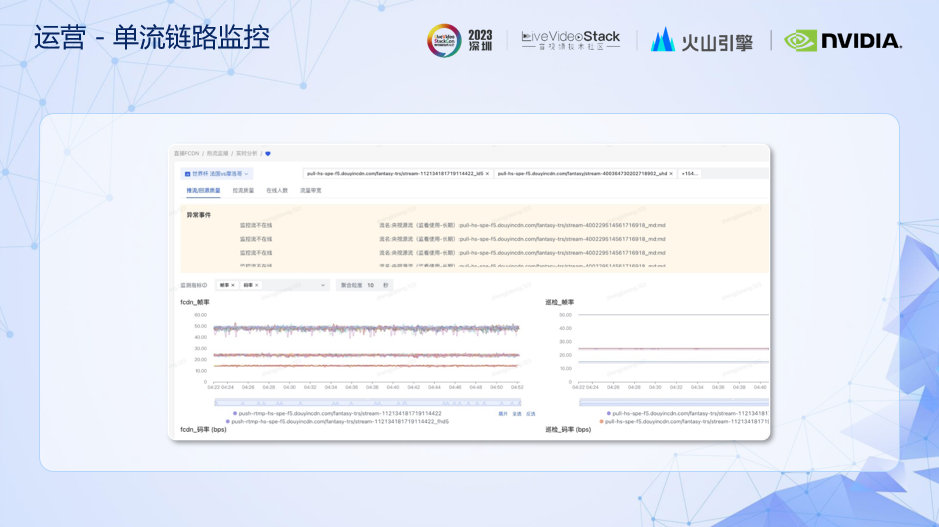This screenshot has width=939, height=527.
Task: Click 全选 link under fcdn_帧率 chart
Action: pos(516,413)
